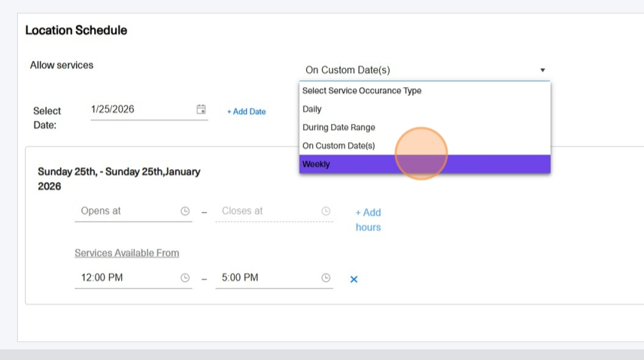The height and width of the screenshot is (360, 644).
Task: Open the Services Available From link
Action: click(126, 253)
